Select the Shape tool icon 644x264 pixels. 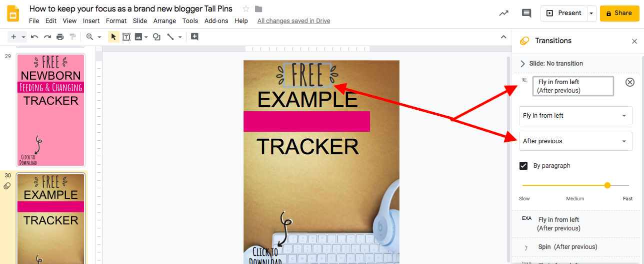point(157,37)
